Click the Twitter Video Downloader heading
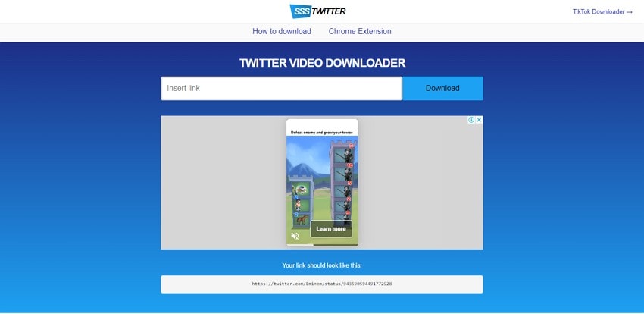Screen dimensions: 644x314 323,63
